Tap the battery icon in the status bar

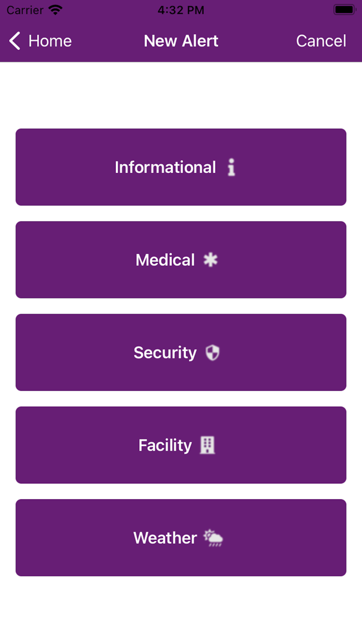click(x=343, y=9)
